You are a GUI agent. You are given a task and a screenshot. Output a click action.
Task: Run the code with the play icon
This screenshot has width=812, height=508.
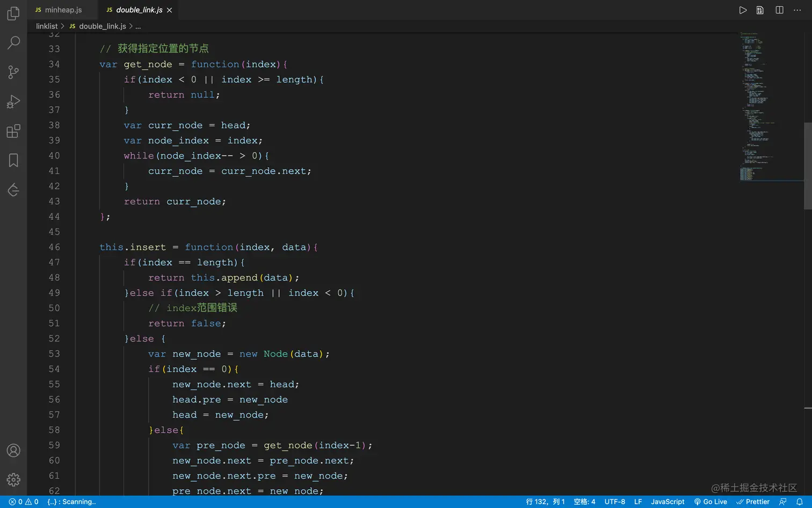click(743, 10)
